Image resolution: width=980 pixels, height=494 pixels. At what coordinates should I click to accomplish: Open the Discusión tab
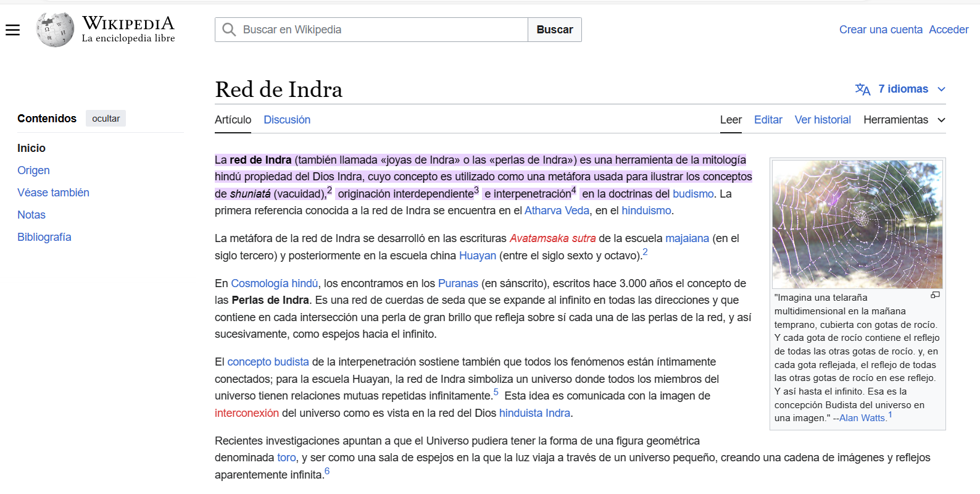pyautogui.click(x=287, y=120)
